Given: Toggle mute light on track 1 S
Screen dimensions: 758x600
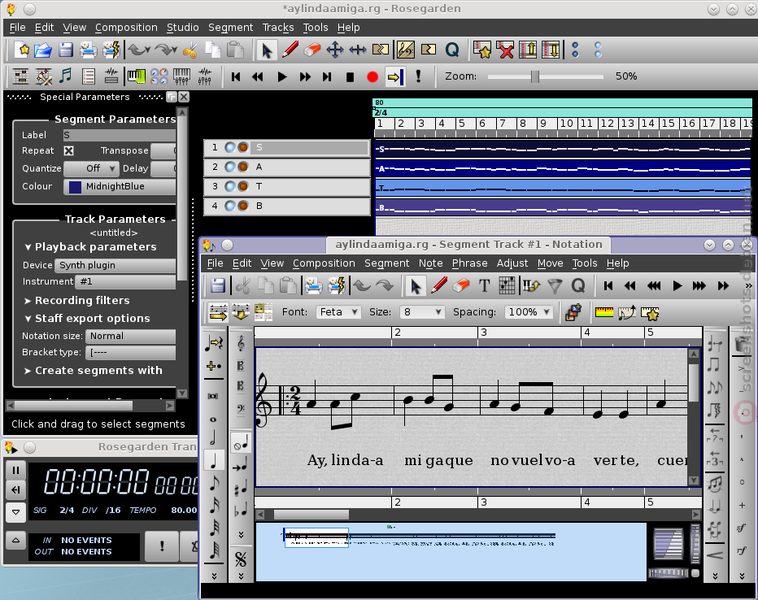Looking at the screenshot, I should point(230,147).
